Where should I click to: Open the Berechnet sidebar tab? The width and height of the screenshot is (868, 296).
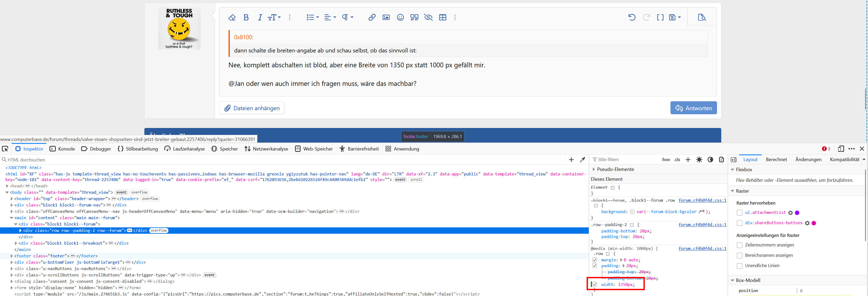(776, 160)
